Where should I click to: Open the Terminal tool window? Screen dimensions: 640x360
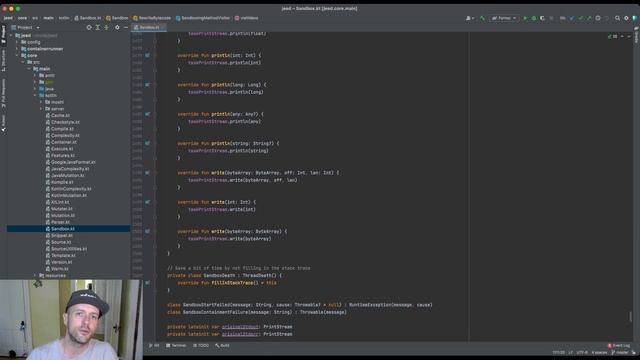coord(176,345)
